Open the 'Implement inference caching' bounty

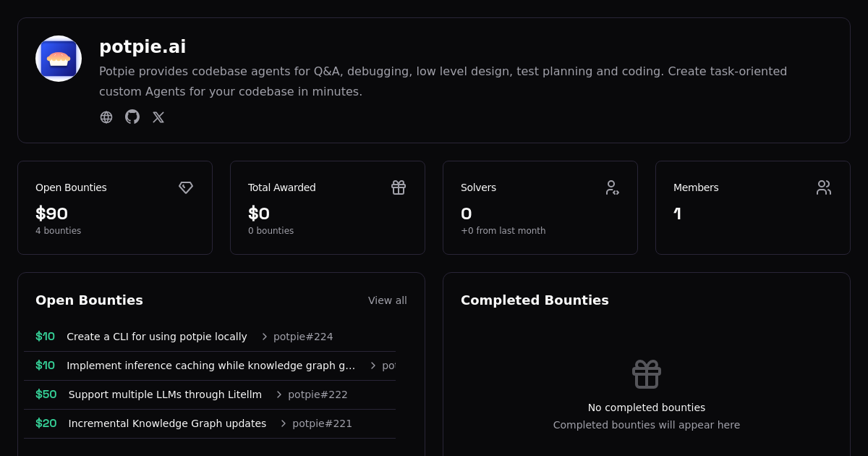[210, 366]
